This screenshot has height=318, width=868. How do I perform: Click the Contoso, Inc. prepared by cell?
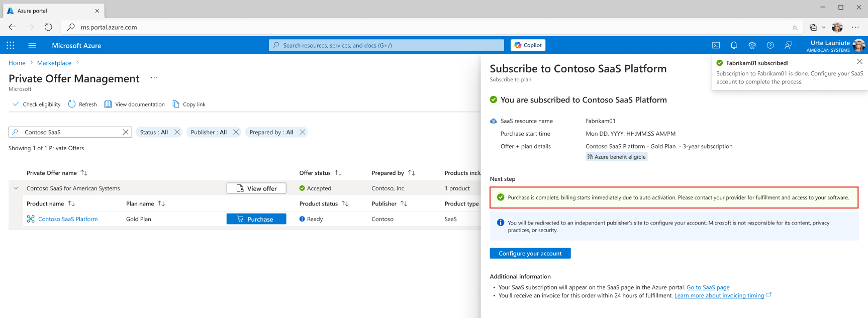pos(389,188)
